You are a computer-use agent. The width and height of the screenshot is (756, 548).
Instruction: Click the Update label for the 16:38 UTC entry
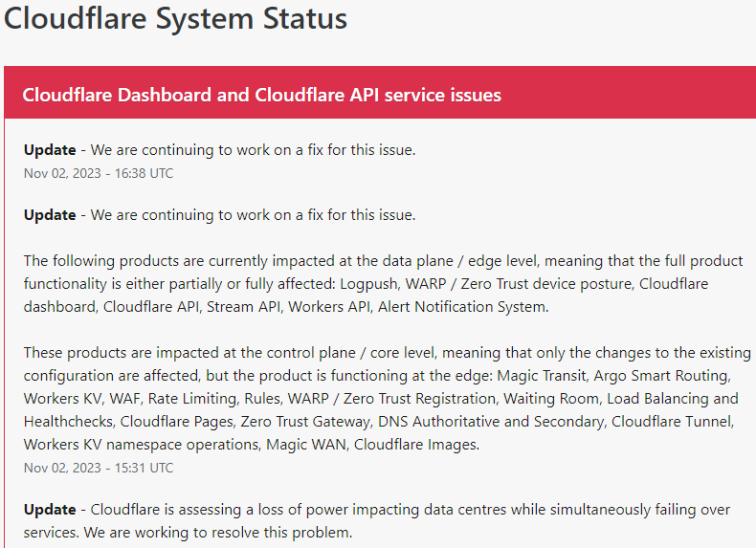click(50, 149)
